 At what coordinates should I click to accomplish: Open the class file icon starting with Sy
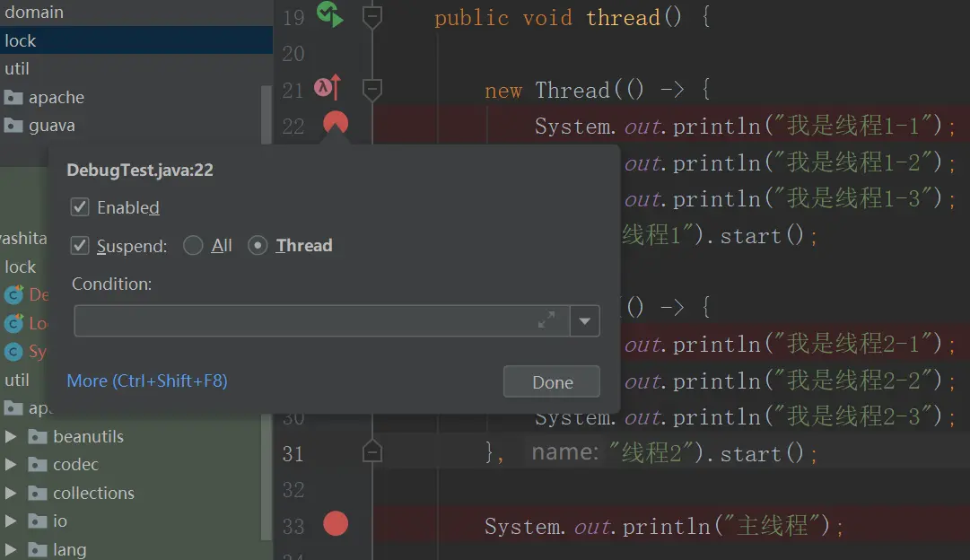13,352
